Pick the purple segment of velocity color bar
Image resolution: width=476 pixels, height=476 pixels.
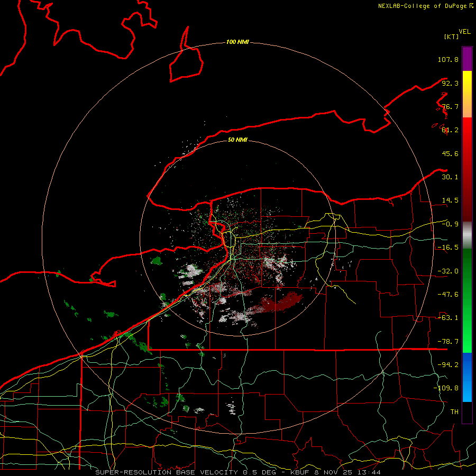pos(467,59)
